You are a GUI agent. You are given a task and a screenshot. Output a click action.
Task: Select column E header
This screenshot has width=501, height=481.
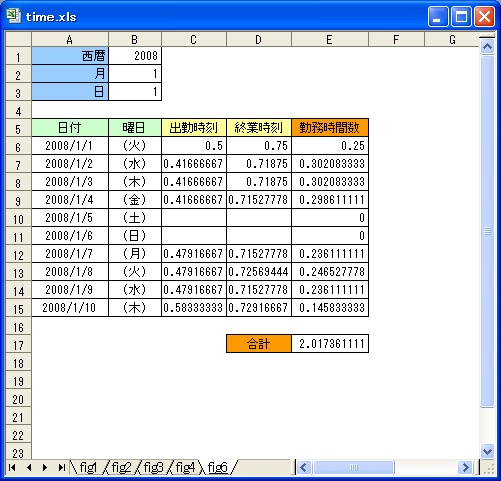pos(330,40)
